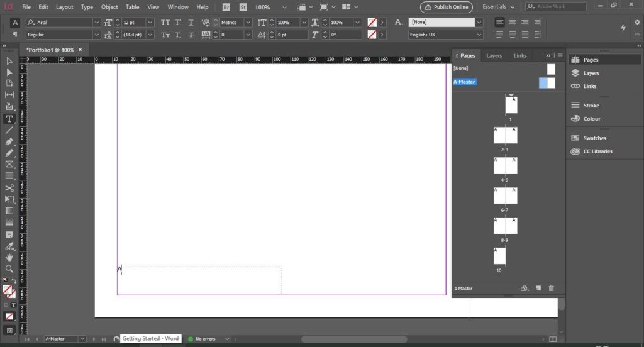Switch to the Links tab
Screen dimensions: 644x347
click(520, 55)
